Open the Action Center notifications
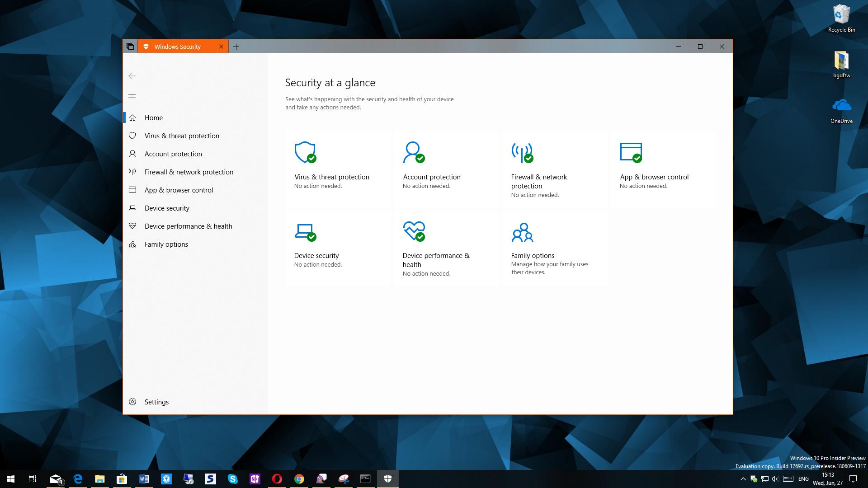The height and width of the screenshot is (488, 868). (853, 479)
